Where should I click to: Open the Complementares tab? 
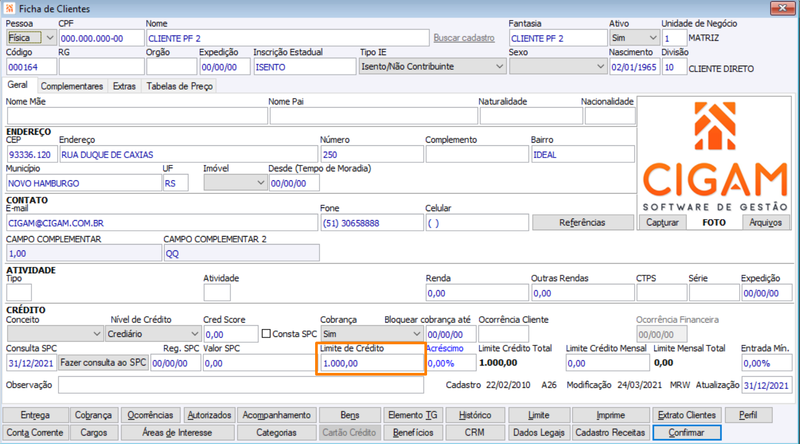(72, 86)
